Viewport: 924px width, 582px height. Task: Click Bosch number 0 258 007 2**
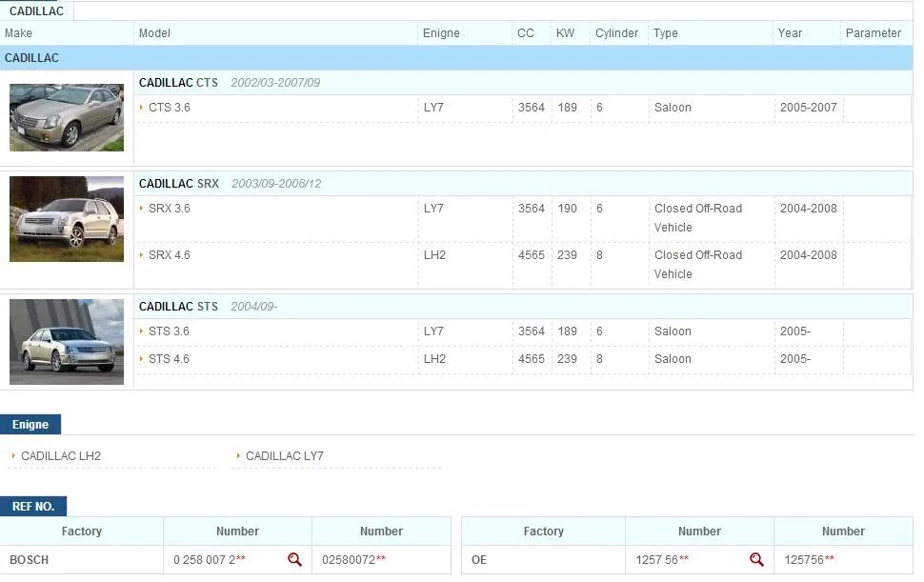[x=210, y=560]
